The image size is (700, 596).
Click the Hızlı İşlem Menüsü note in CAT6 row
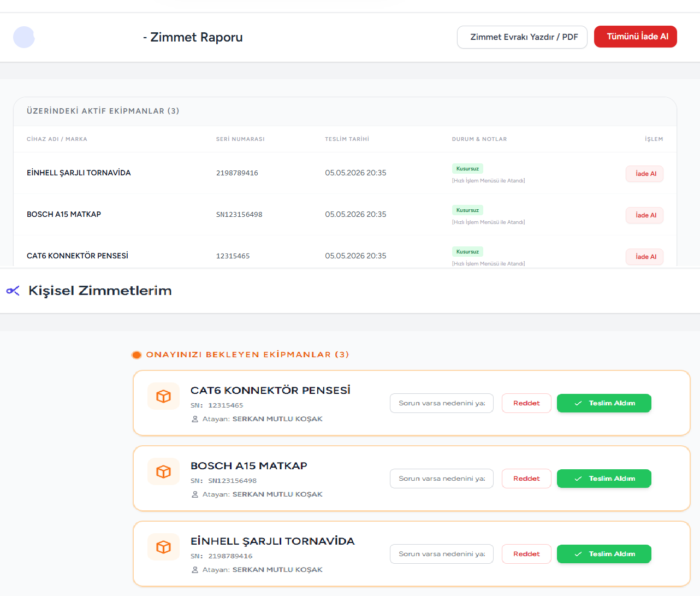(489, 264)
